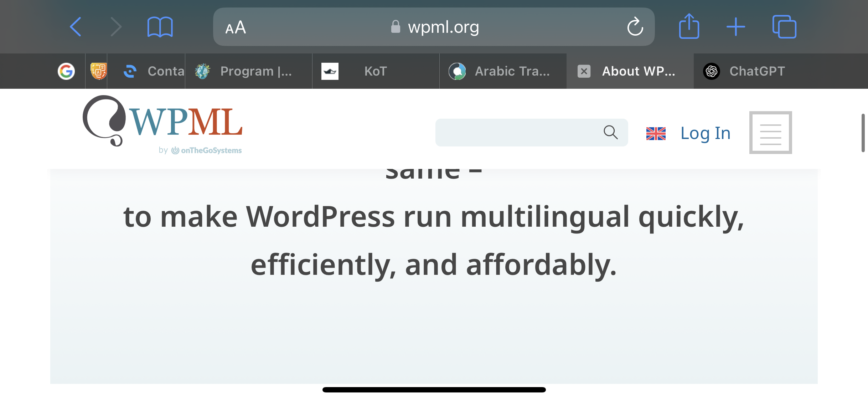Switch to the orange translate icon tab
This screenshot has height=401, width=868.
[x=98, y=71]
